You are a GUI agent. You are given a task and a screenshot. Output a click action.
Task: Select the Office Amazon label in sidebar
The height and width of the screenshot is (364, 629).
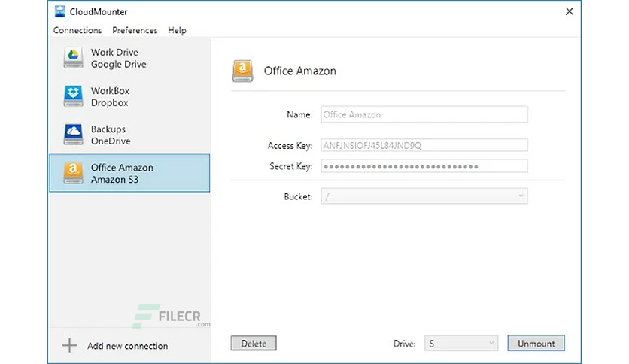click(122, 168)
